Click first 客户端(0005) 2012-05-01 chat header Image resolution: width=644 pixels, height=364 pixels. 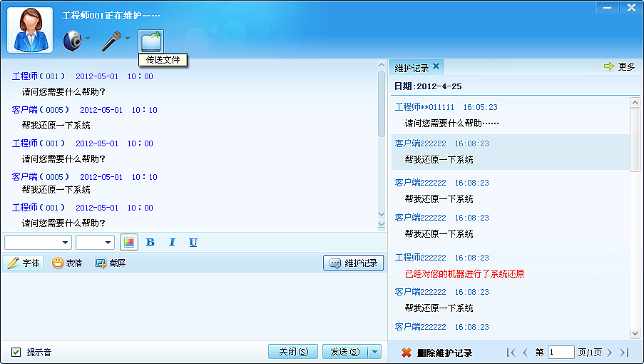(84, 110)
